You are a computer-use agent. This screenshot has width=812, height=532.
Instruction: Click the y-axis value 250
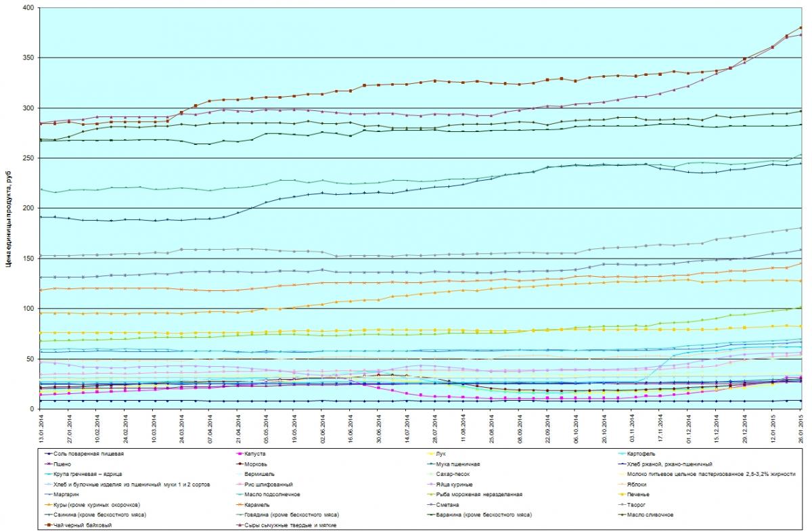click(28, 158)
